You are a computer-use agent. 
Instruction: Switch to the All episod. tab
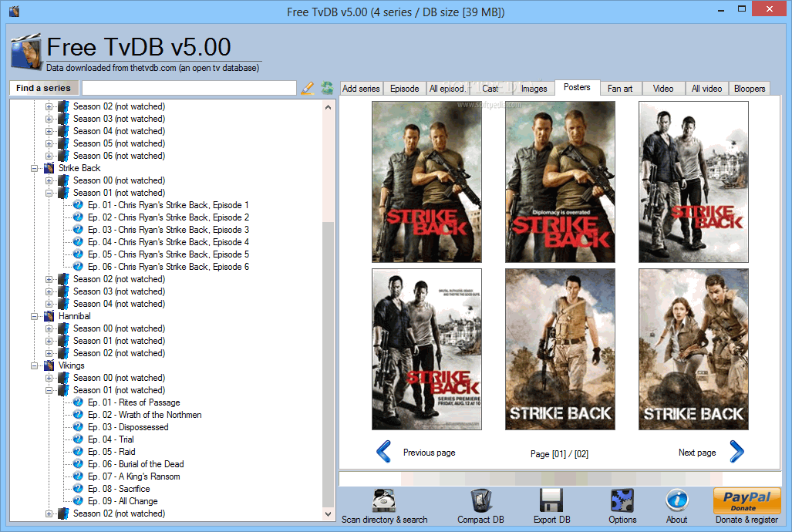[x=447, y=89]
